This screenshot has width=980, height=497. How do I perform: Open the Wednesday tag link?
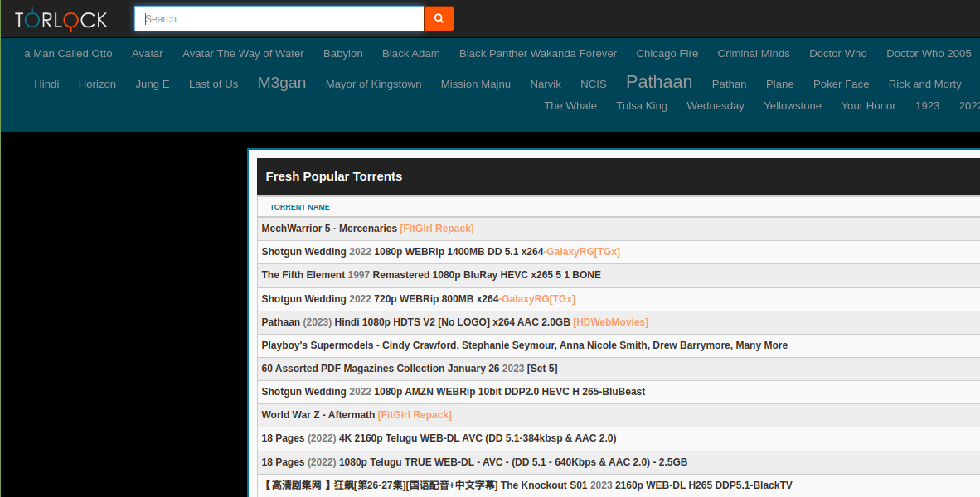pos(715,105)
